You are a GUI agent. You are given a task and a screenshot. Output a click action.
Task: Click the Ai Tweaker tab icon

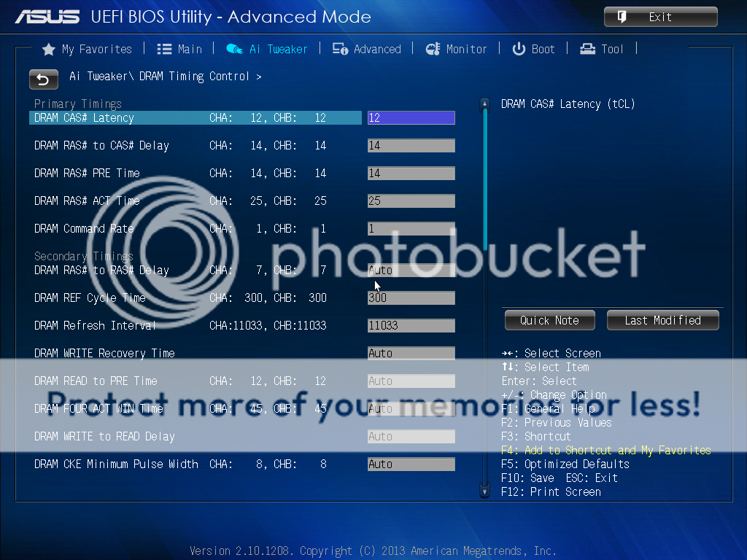(x=234, y=49)
